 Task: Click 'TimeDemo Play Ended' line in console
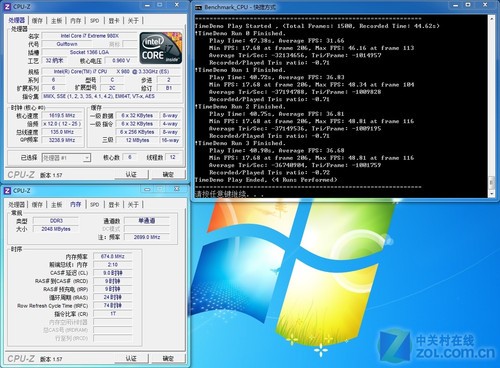point(266,180)
